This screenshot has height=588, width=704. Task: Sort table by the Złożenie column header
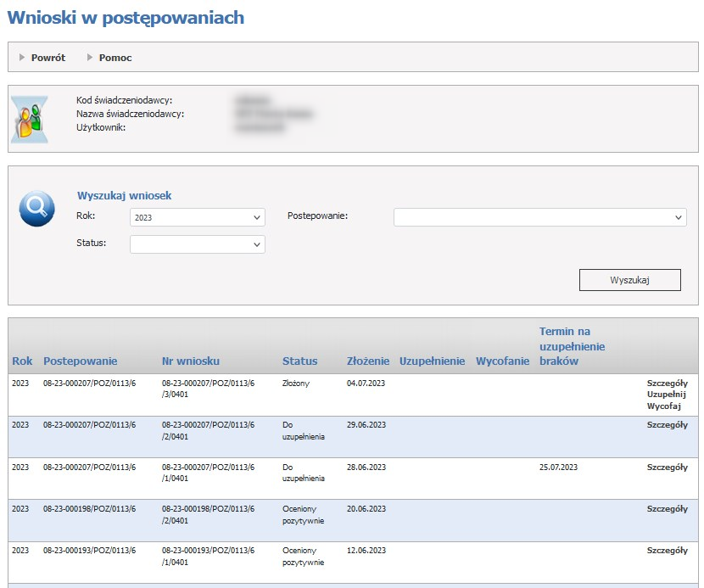pos(368,361)
